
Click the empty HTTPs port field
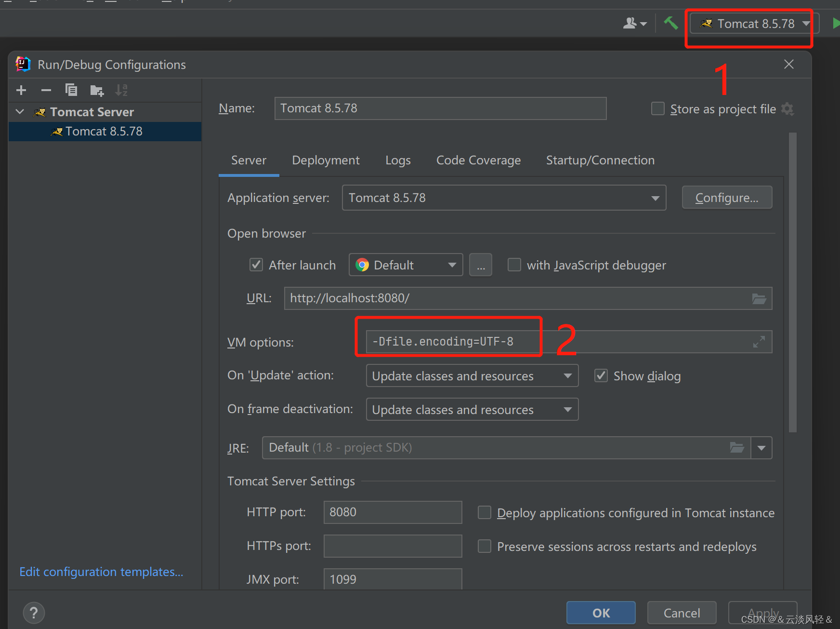pos(393,546)
